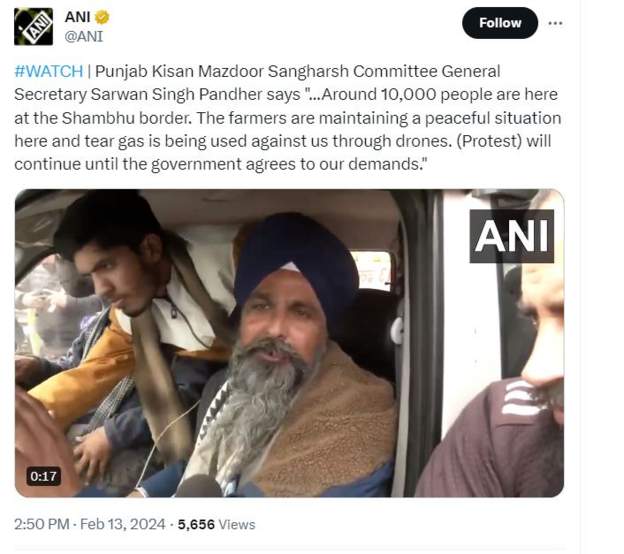Click the ANI display name
Image resolution: width=624 pixels, height=554 pixels.
[77, 17]
